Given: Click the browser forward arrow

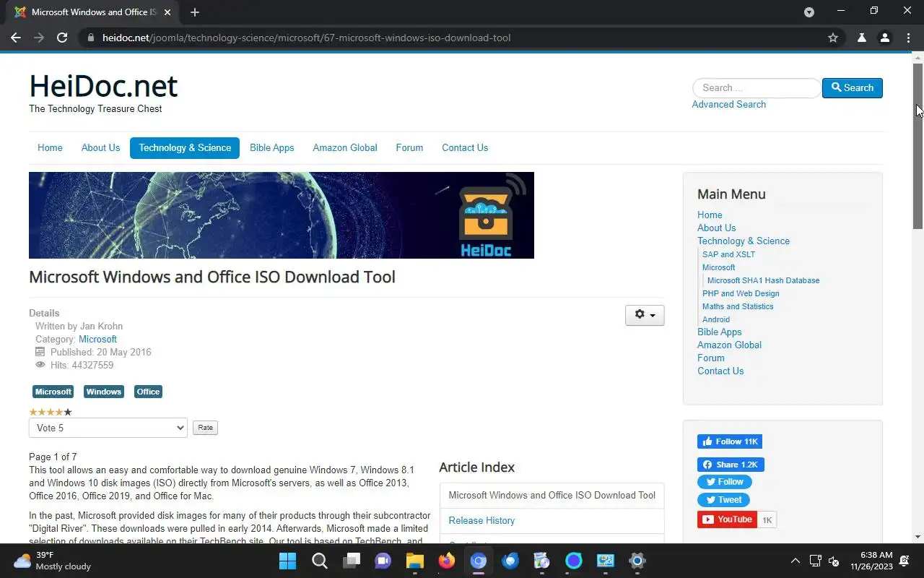Looking at the screenshot, I should tap(39, 38).
